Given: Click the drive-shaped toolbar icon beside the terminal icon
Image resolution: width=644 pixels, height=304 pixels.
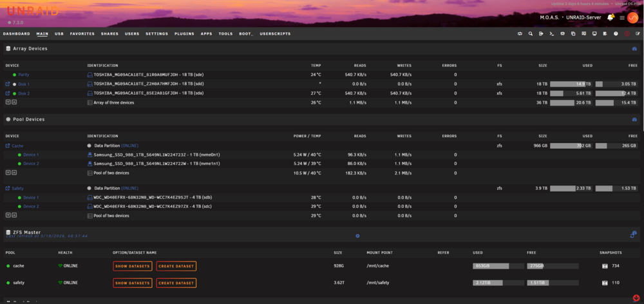Looking at the screenshot, I should click(562, 33).
